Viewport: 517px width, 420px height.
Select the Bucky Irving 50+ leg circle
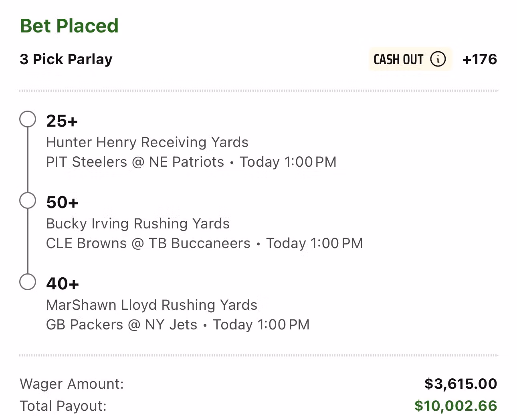tap(28, 200)
